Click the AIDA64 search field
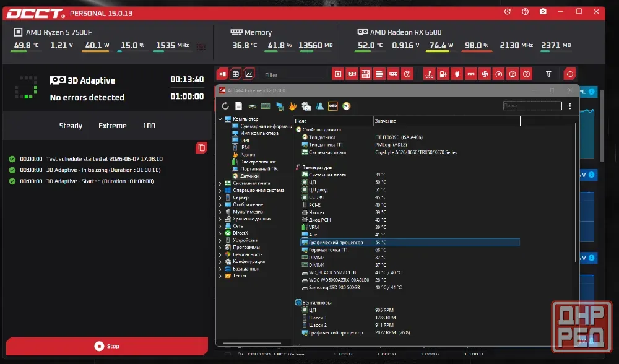619x364 pixels. tap(532, 105)
